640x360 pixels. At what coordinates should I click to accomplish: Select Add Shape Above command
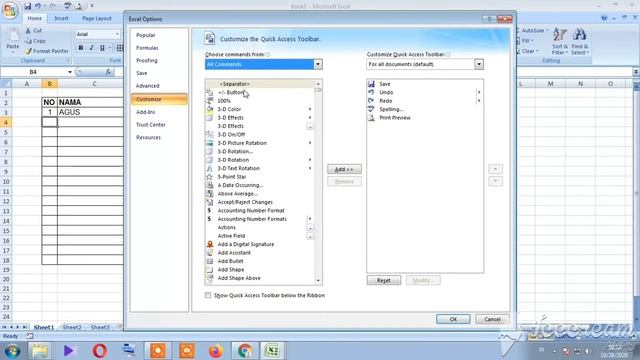click(260, 278)
